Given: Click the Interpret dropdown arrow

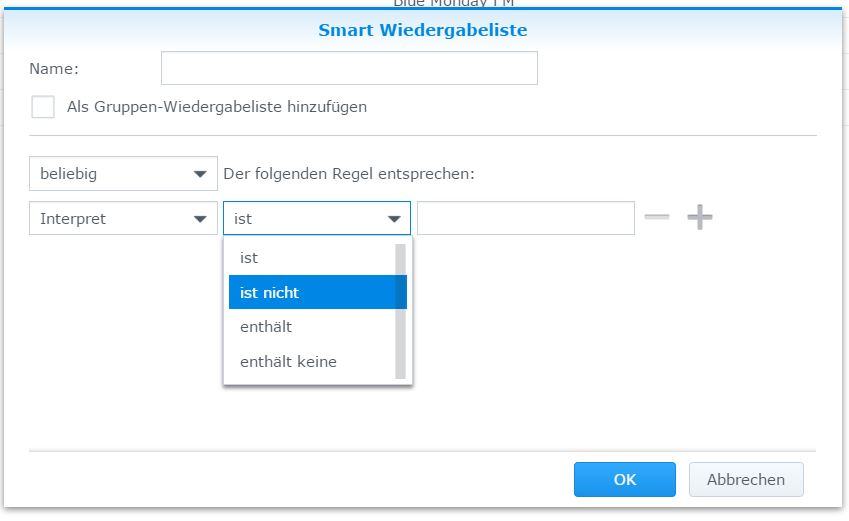Looking at the screenshot, I should (200, 219).
